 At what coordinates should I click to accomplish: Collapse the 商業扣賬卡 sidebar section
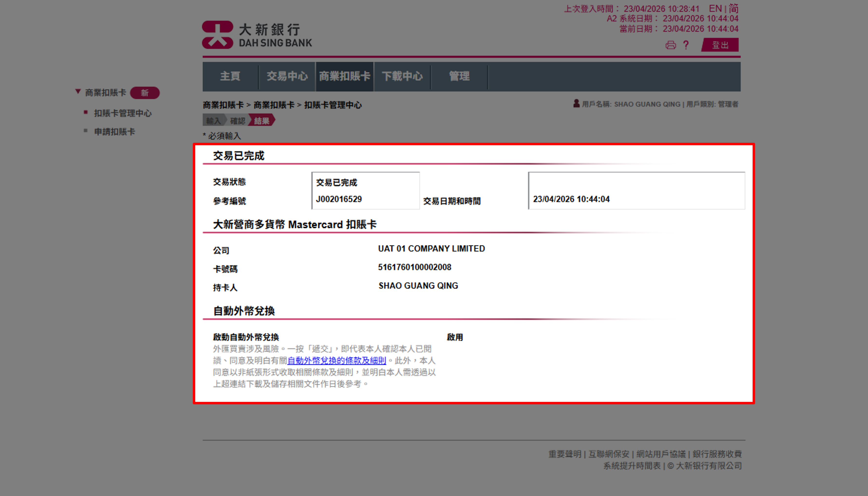(78, 91)
